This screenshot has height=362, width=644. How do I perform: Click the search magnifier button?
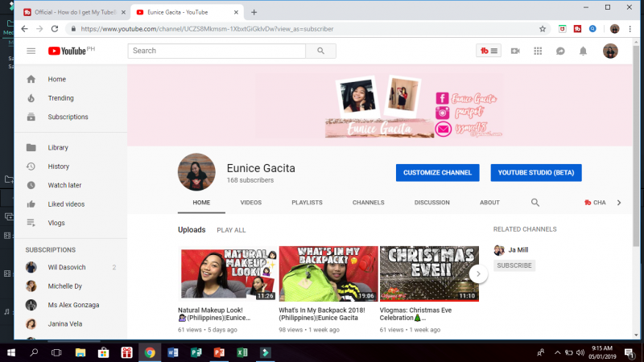pyautogui.click(x=320, y=51)
